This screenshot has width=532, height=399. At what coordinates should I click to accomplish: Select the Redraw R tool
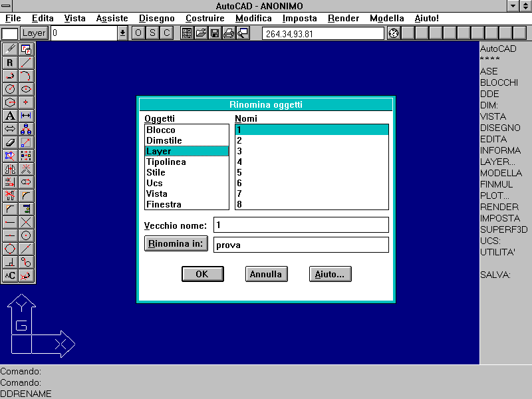[10, 63]
